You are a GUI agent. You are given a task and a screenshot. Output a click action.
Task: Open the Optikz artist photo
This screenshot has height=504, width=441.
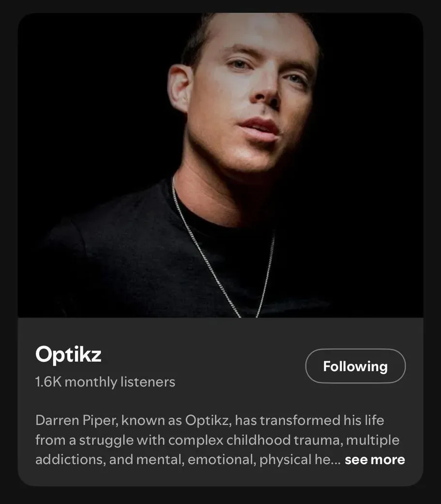tap(220, 165)
